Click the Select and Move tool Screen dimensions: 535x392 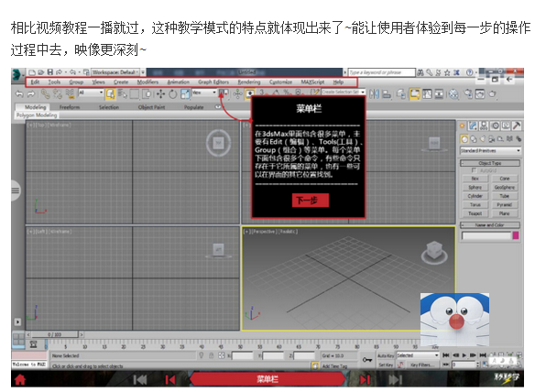160,93
